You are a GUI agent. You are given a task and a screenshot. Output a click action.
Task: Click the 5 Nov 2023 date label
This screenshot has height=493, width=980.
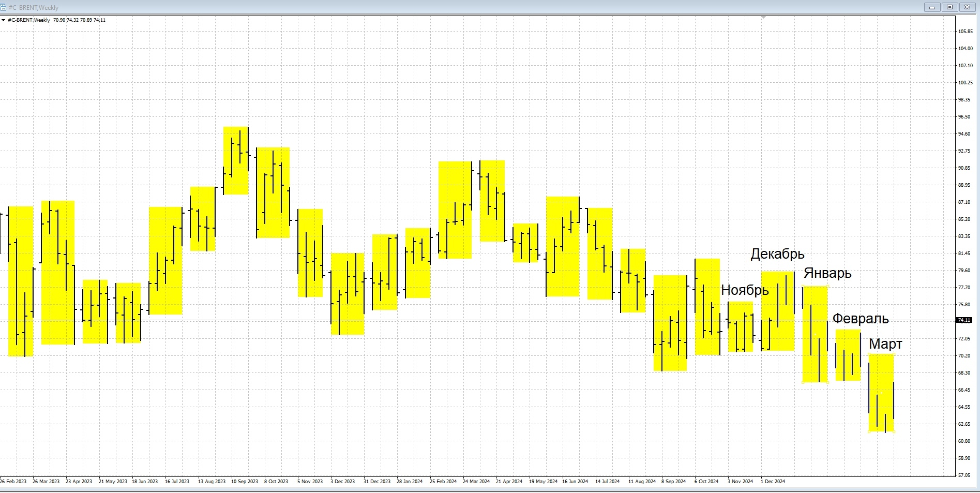pyautogui.click(x=310, y=482)
